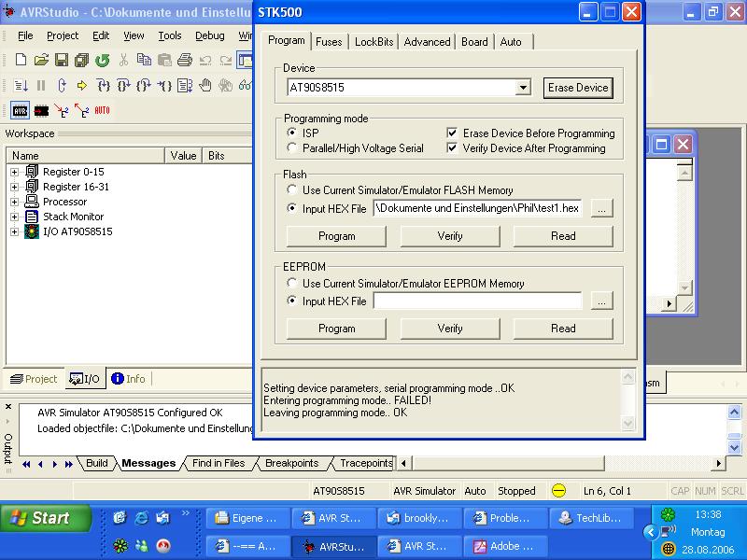
Task: Expand the Register 0-15 tree node
Action: pyautogui.click(x=14, y=172)
